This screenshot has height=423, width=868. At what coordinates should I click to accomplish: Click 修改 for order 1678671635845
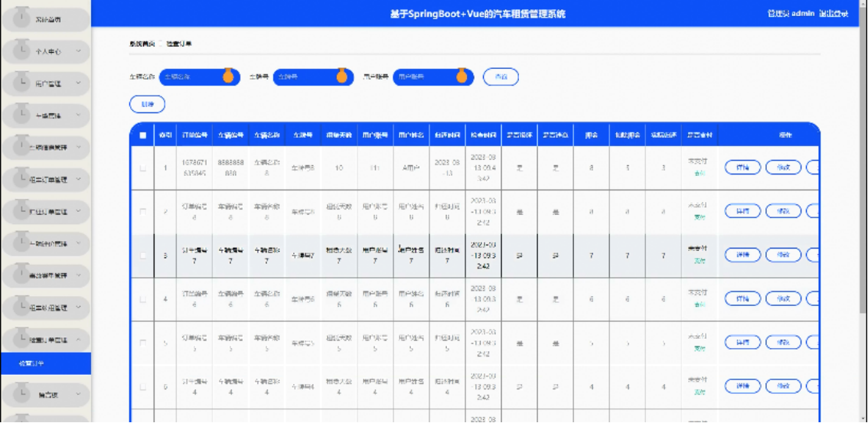783,167
